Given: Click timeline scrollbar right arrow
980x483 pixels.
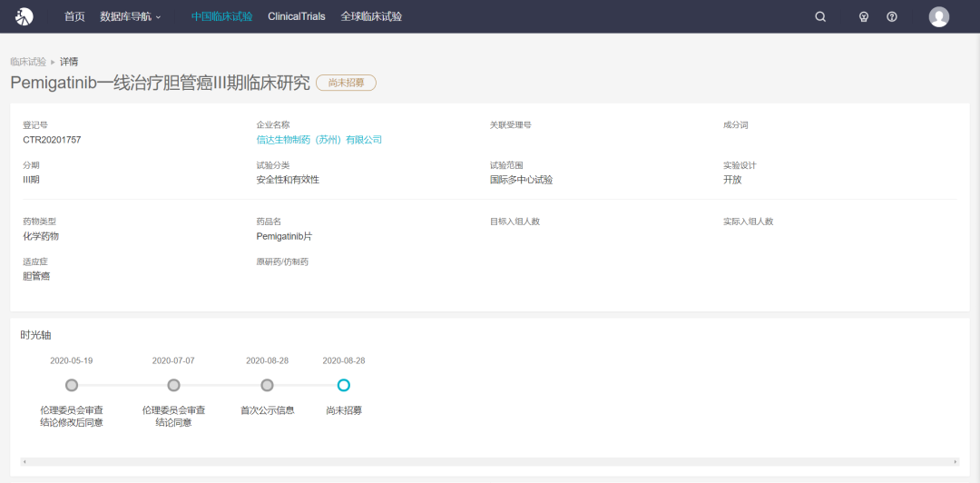Looking at the screenshot, I should click(x=955, y=462).
